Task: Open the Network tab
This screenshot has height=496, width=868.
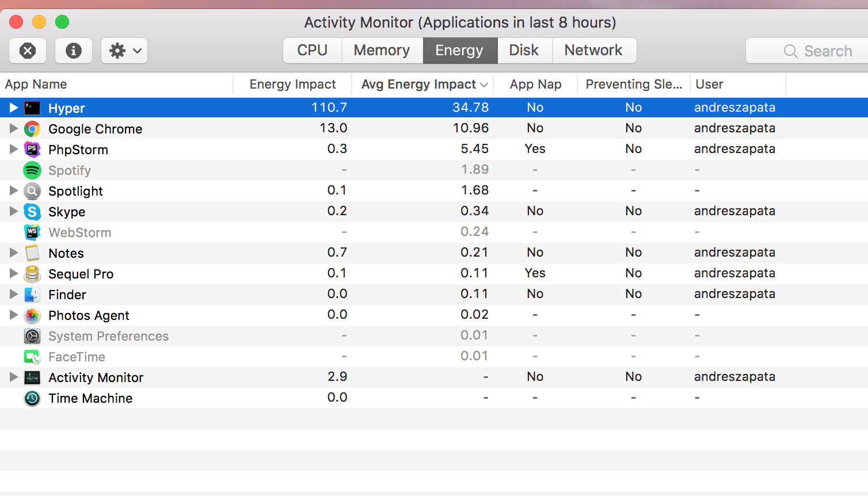Action: (594, 51)
